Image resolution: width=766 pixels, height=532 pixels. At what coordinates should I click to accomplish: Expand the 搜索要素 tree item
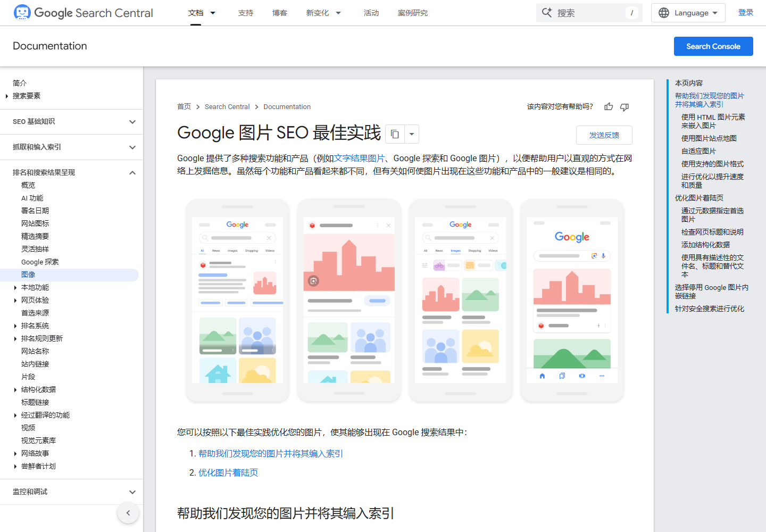tap(6, 96)
